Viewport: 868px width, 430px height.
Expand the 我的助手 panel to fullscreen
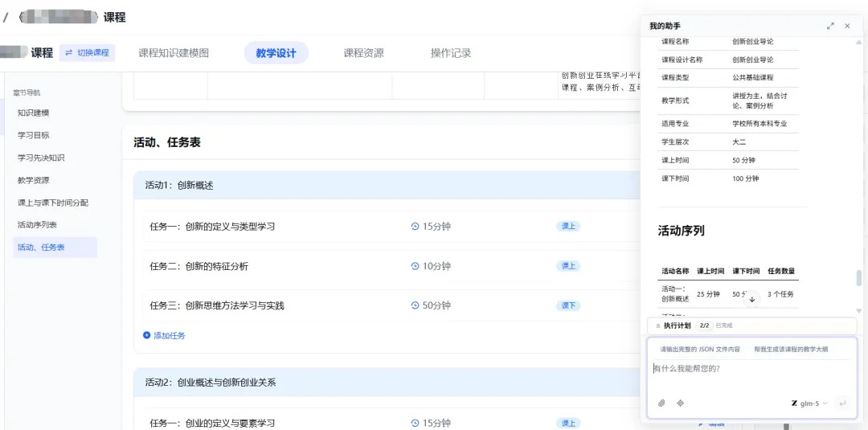(830, 26)
